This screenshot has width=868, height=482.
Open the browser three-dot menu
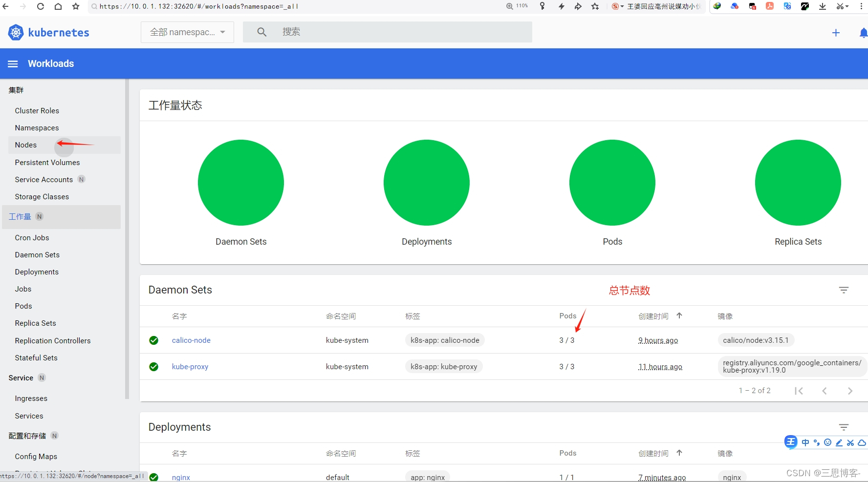coord(861,6)
